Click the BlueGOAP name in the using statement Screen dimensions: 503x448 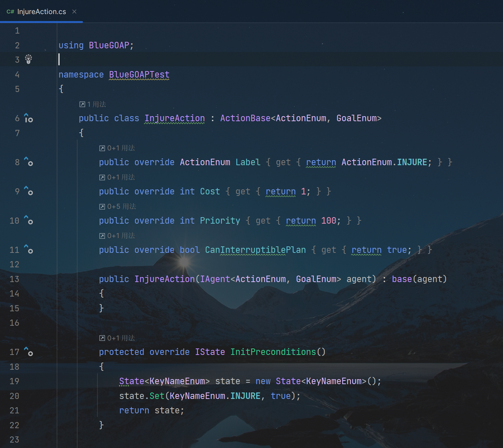(x=109, y=45)
